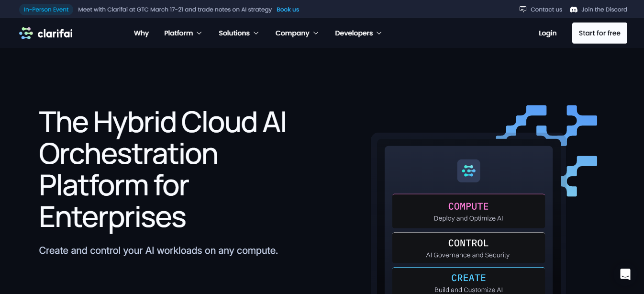Click the In-Person Event badge
The width and height of the screenshot is (644, 294).
[x=46, y=10]
